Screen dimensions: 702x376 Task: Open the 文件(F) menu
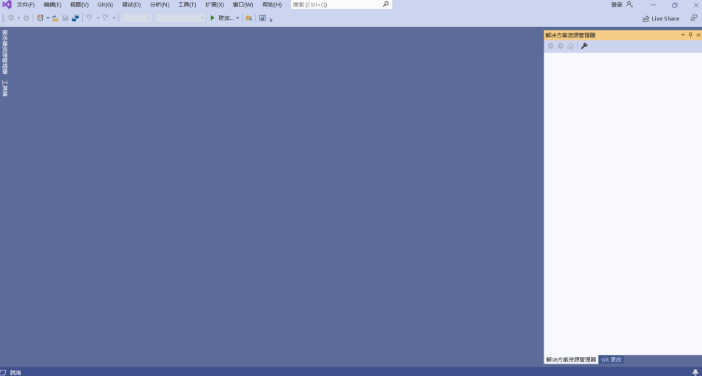[26, 4]
